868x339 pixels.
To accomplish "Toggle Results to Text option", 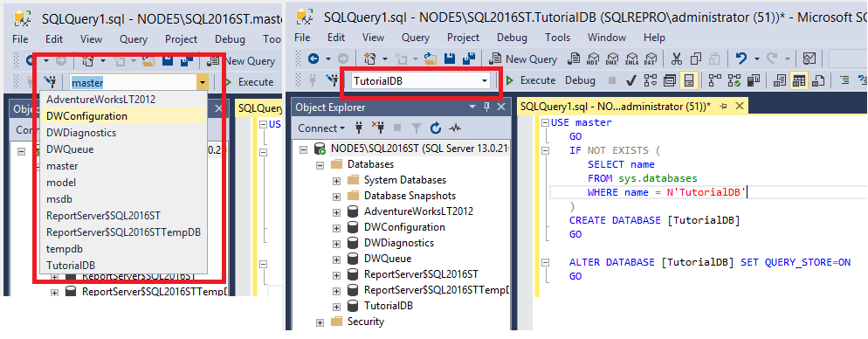I will pyautogui.click(x=780, y=81).
